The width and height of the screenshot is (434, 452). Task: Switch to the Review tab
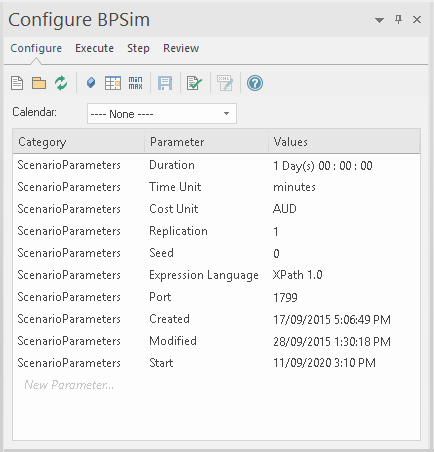click(x=181, y=48)
